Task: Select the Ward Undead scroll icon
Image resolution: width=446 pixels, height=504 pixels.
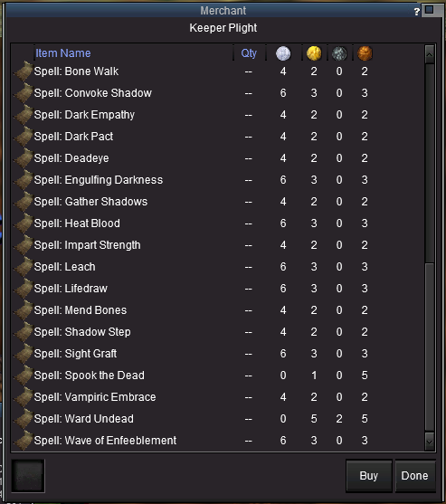Action: (x=24, y=419)
